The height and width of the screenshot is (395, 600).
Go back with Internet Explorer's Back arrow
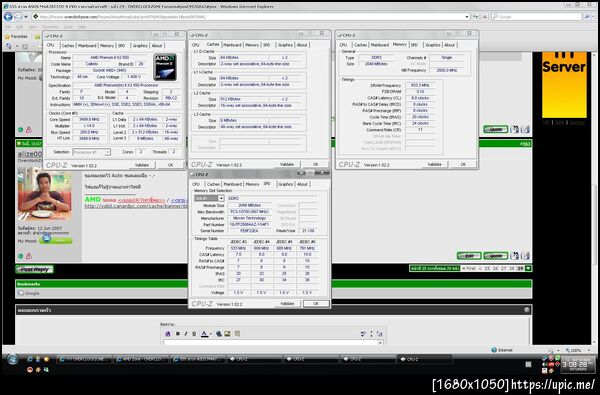pos(8,17)
